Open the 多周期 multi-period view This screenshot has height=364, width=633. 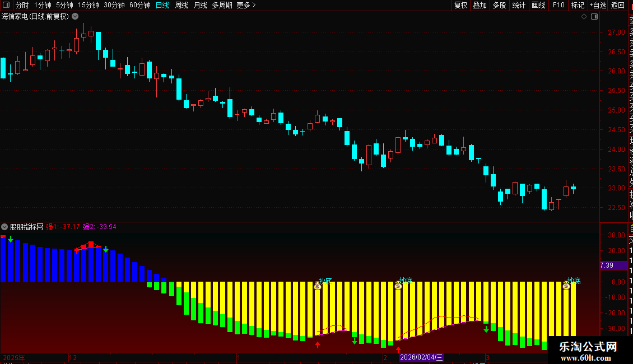[222, 5]
